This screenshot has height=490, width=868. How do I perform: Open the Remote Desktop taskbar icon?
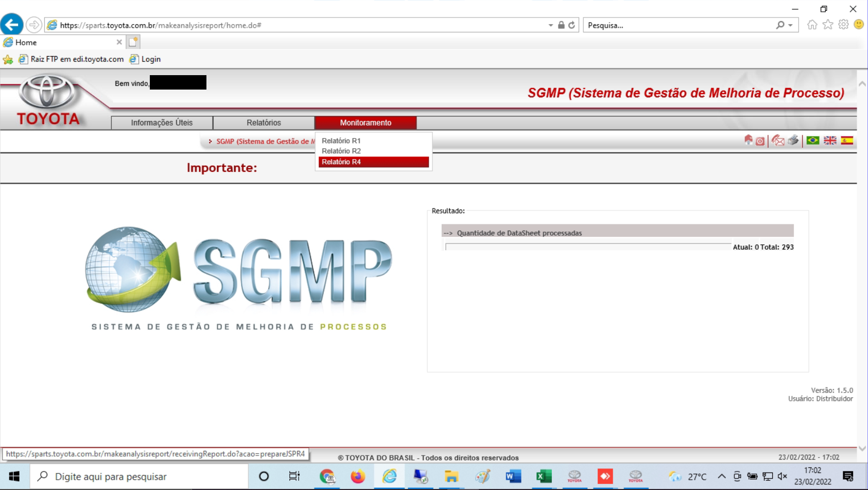[421, 477]
